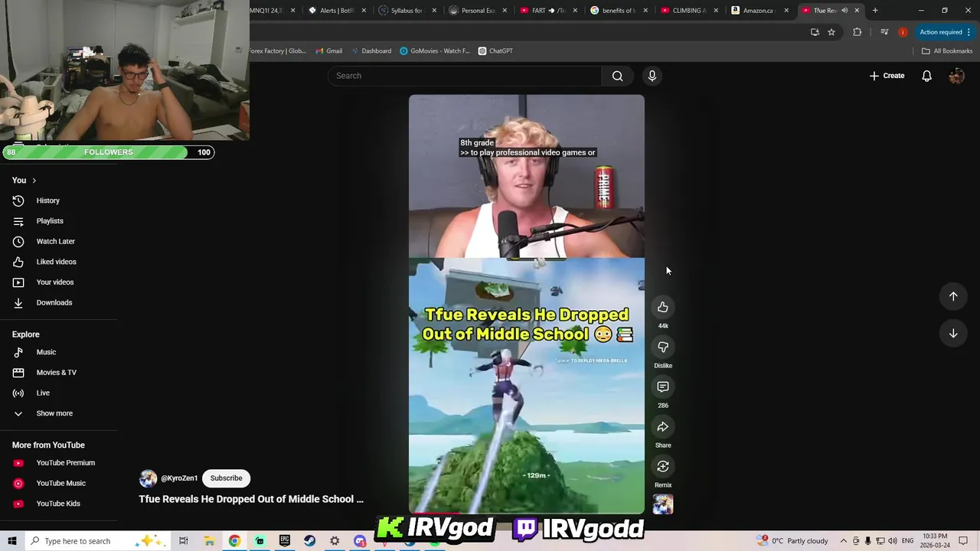Open the comments with 286 replies
This screenshot has width=980, height=551.
click(x=663, y=386)
